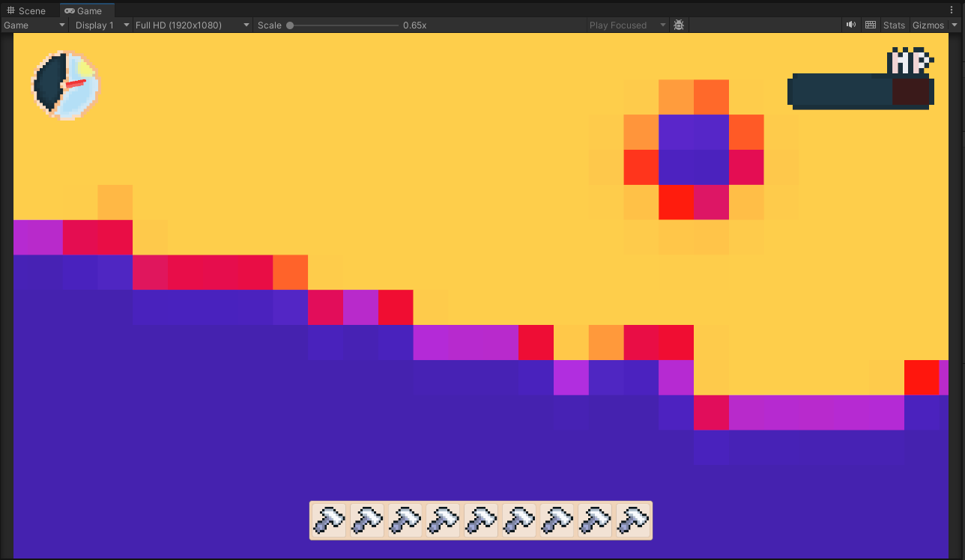Toggle the keyboard shortcuts icon
965x560 pixels.
click(x=870, y=25)
